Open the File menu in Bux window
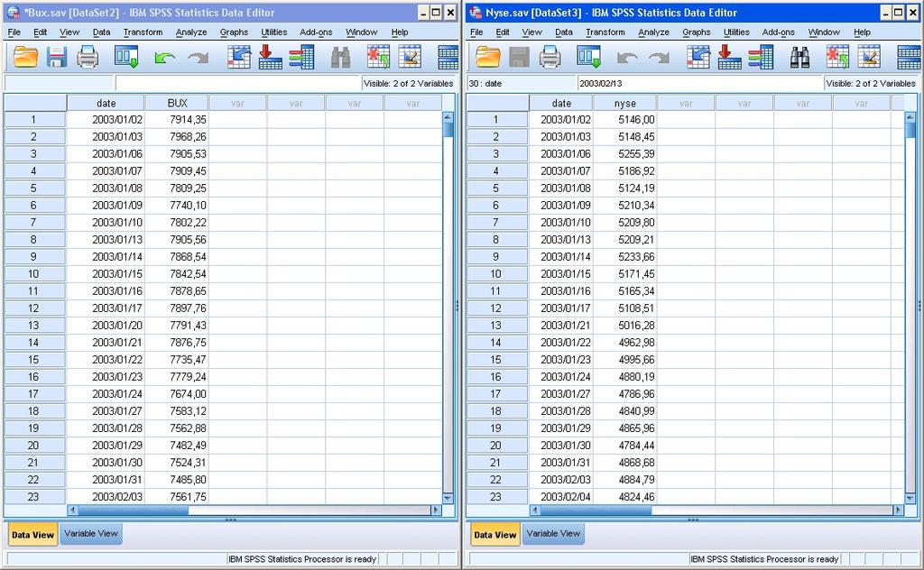The width and height of the screenshot is (924, 570). pos(14,32)
